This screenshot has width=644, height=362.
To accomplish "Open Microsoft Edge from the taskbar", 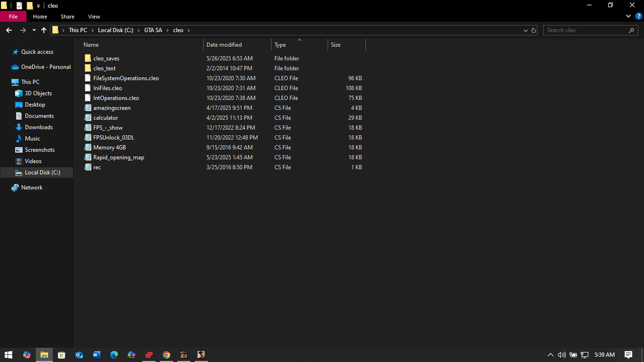I will (114, 355).
